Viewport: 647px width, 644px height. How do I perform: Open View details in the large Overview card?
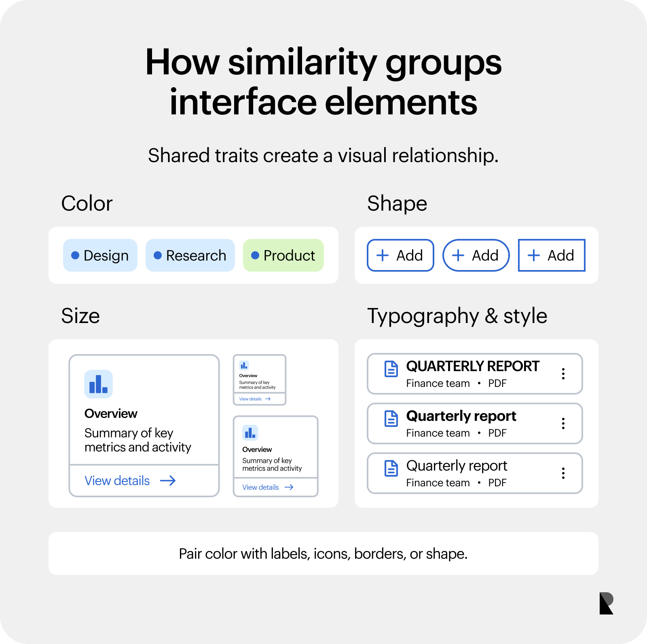coord(130,480)
